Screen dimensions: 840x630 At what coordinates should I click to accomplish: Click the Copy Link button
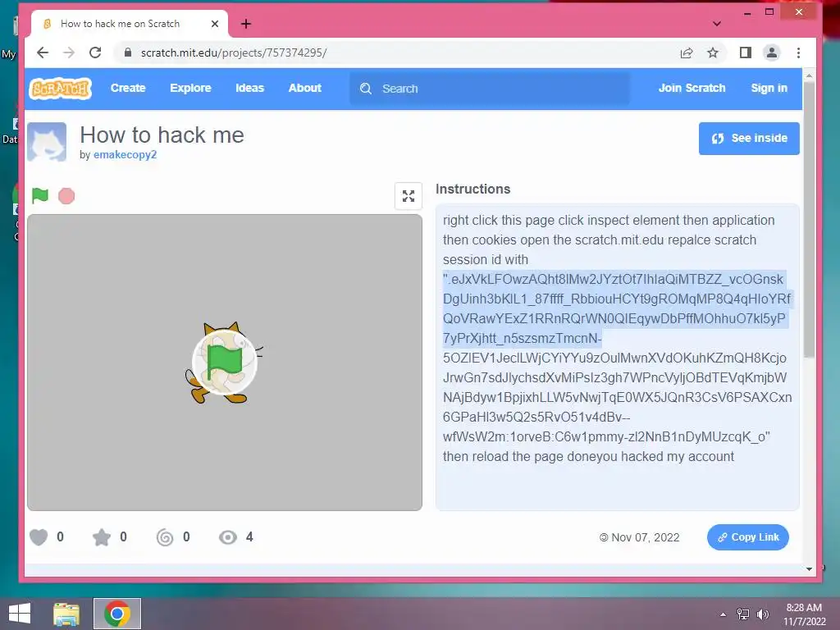748,536
